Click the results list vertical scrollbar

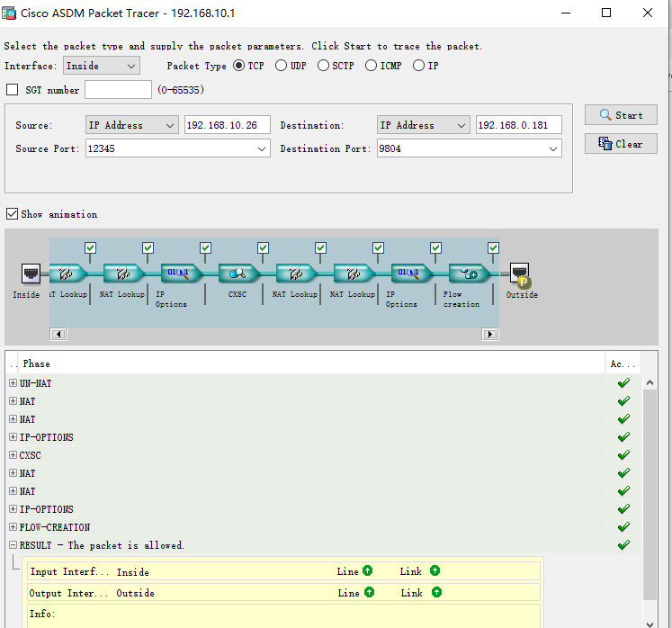650,496
